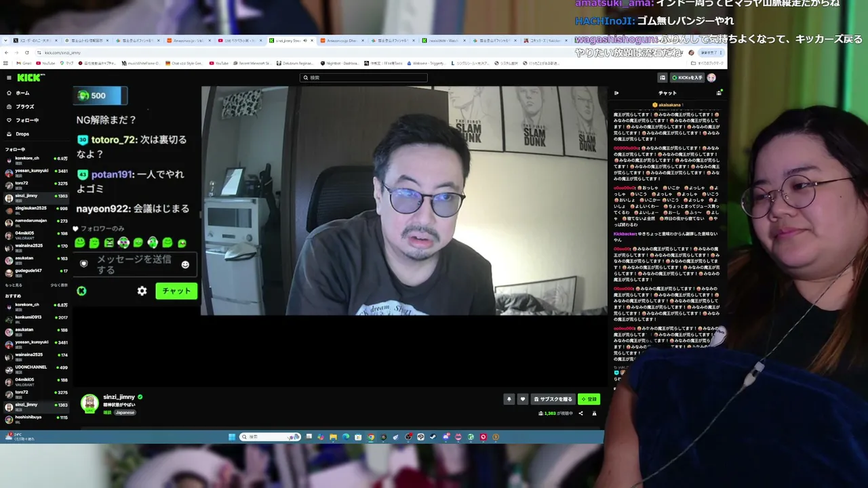The height and width of the screenshot is (488, 868).
Task: Open the weather widget on the taskbar
Action: tap(19, 437)
